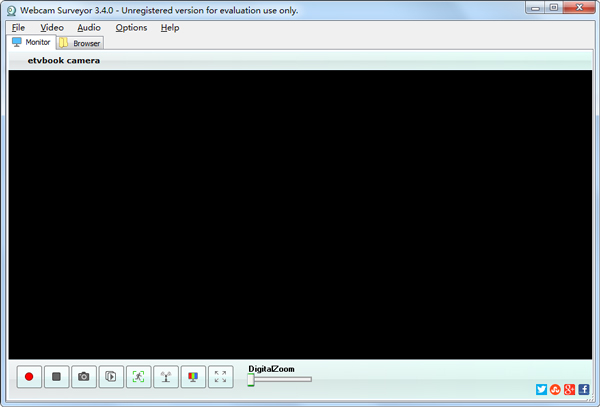Open the Help menu
This screenshot has height=407, width=600.
tap(170, 28)
